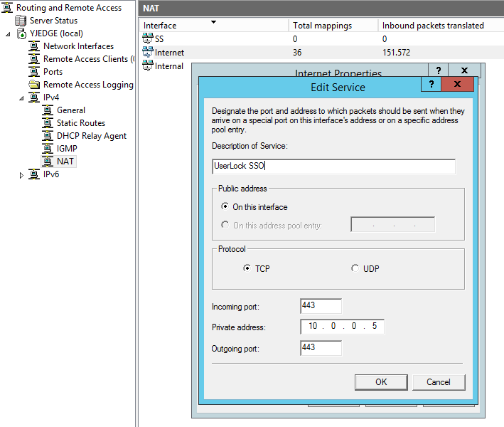The width and height of the screenshot is (504, 427).
Task: Click the IPv6 node icon
Action: point(34,174)
